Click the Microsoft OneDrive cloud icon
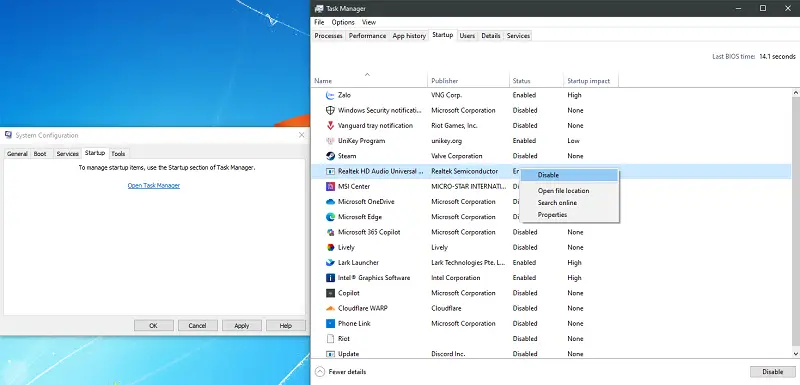Viewport: 800px width, 385px height. 330,202
